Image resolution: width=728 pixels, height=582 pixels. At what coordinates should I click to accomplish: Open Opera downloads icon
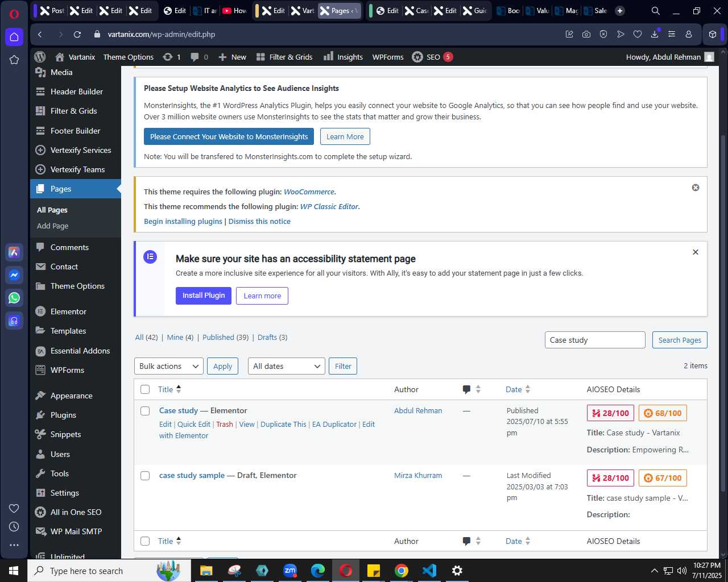pyautogui.click(x=655, y=35)
